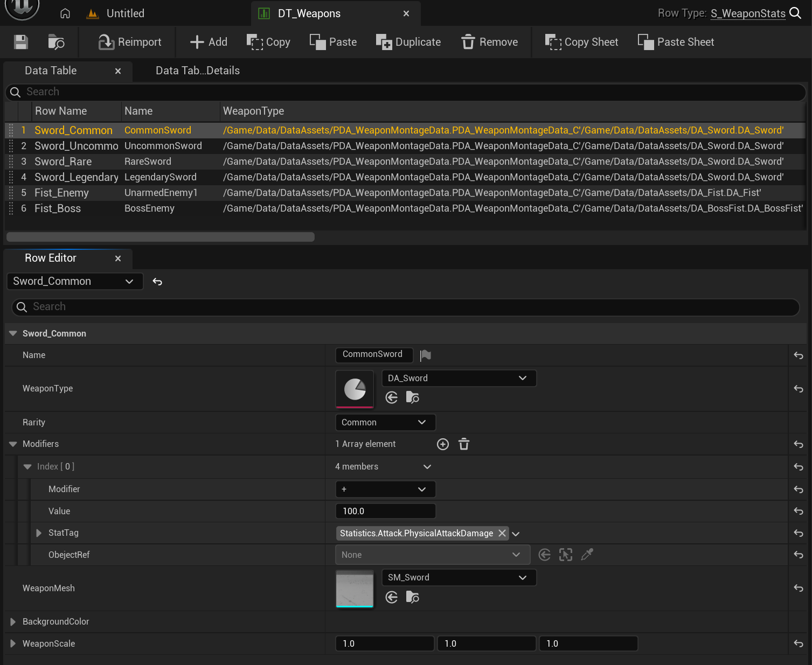812x665 pixels.
Task: Click the select-in-viewport icon for ObejectRef
Action: pos(566,555)
